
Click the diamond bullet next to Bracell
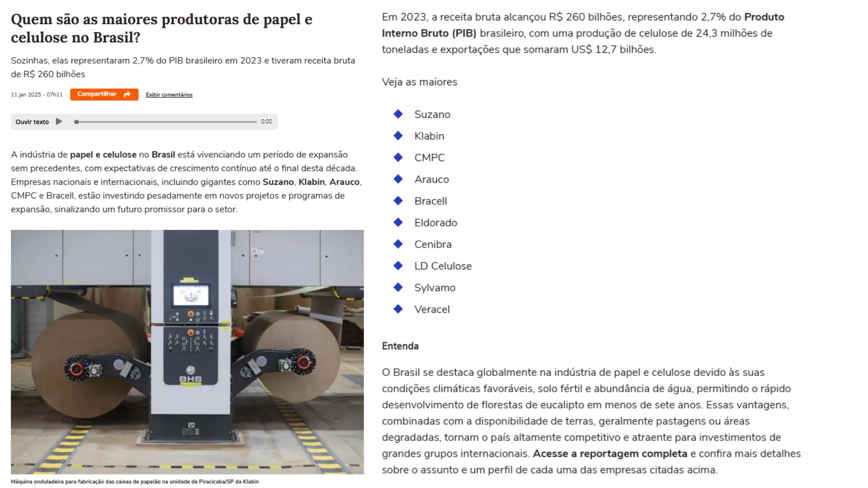[x=398, y=201]
